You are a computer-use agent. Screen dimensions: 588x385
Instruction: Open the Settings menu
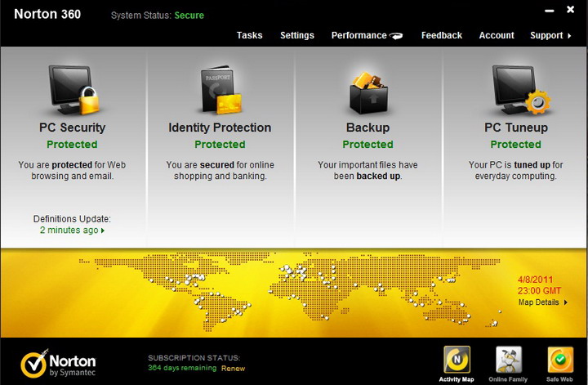pos(297,35)
